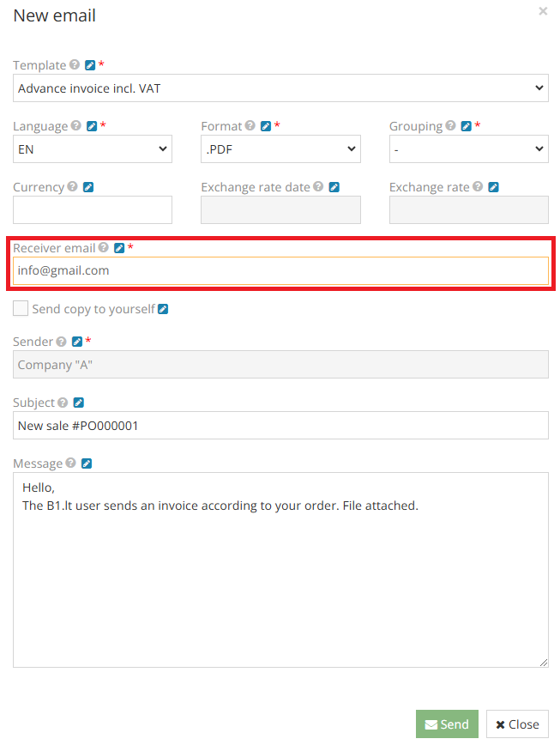Open the Message field help icon
Viewport: 560px width, 751px height.
tap(69, 463)
